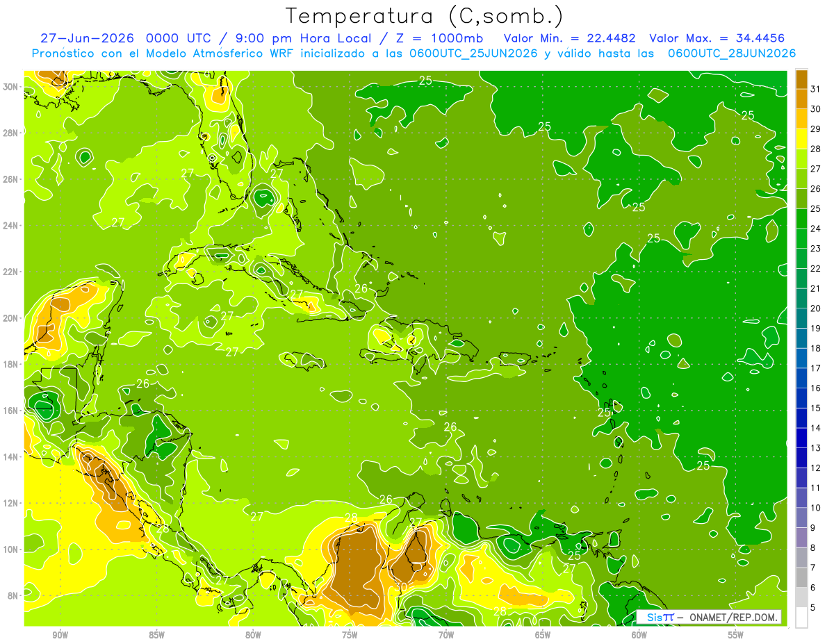This screenshot has height=644, width=834.
Task: Click the 'Valor Min. = 22.4482' value
Action: (x=571, y=38)
